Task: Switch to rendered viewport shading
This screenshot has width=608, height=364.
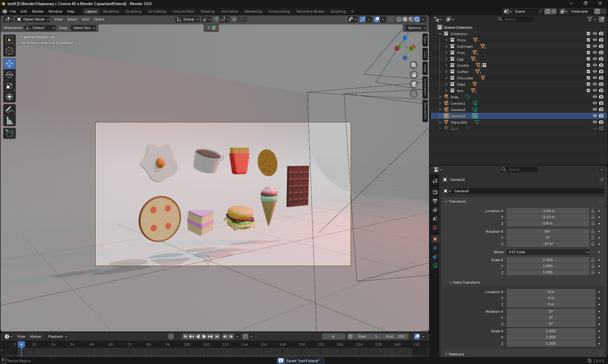Action: 417,19
